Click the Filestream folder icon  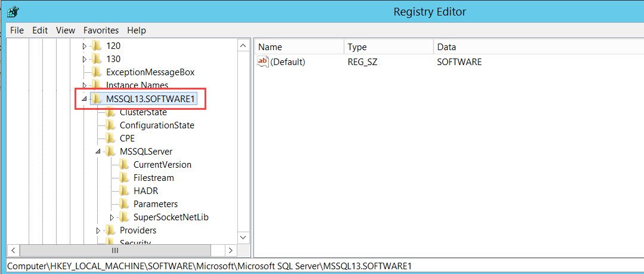pos(124,177)
